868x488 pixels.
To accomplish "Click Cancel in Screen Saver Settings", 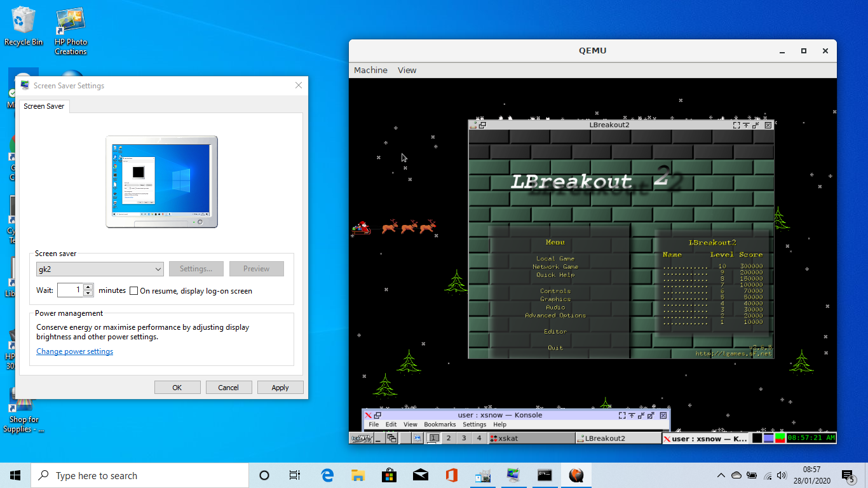I will coord(229,388).
